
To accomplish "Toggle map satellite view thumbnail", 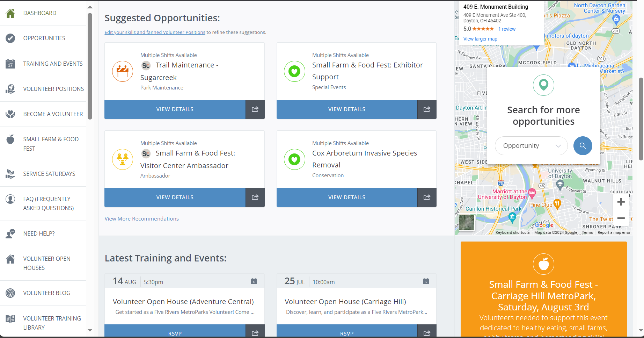I will tap(467, 223).
